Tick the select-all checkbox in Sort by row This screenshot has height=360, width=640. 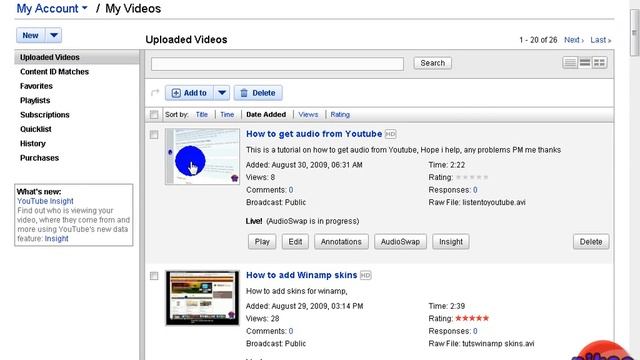coord(154,115)
